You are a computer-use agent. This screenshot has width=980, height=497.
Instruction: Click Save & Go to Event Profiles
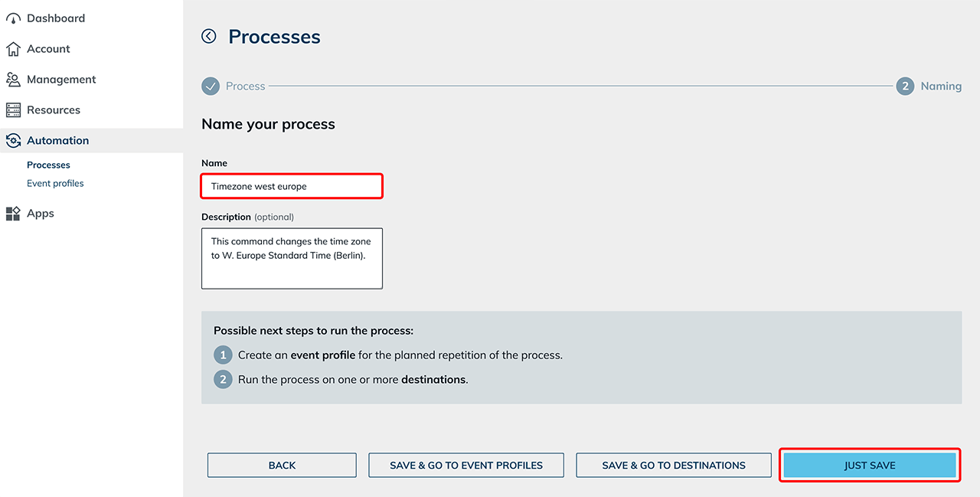[x=466, y=465]
